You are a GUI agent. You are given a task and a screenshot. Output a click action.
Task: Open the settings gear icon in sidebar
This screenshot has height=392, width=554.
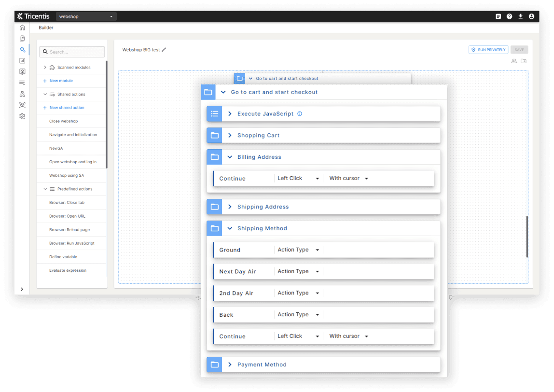click(x=22, y=116)
